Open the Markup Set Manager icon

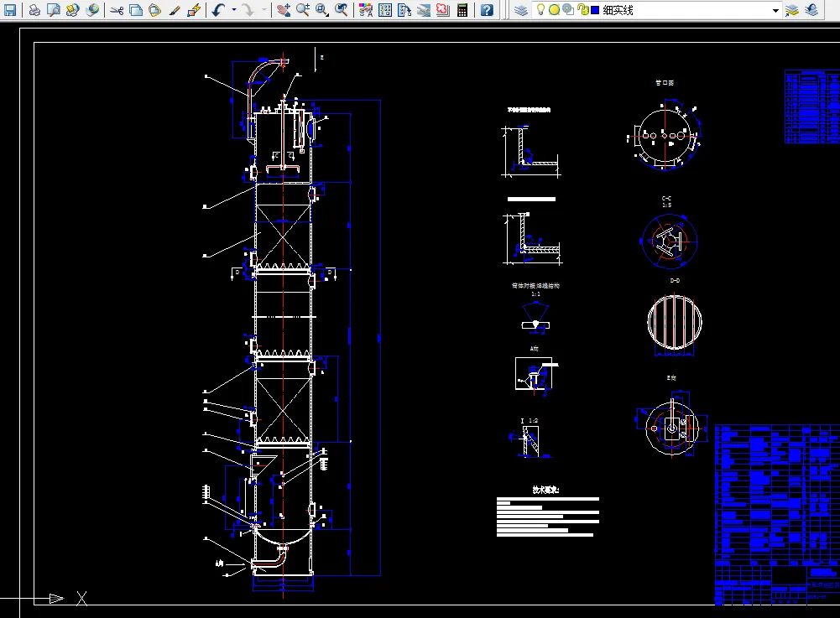pyautogui.click(x=443, y=9)
